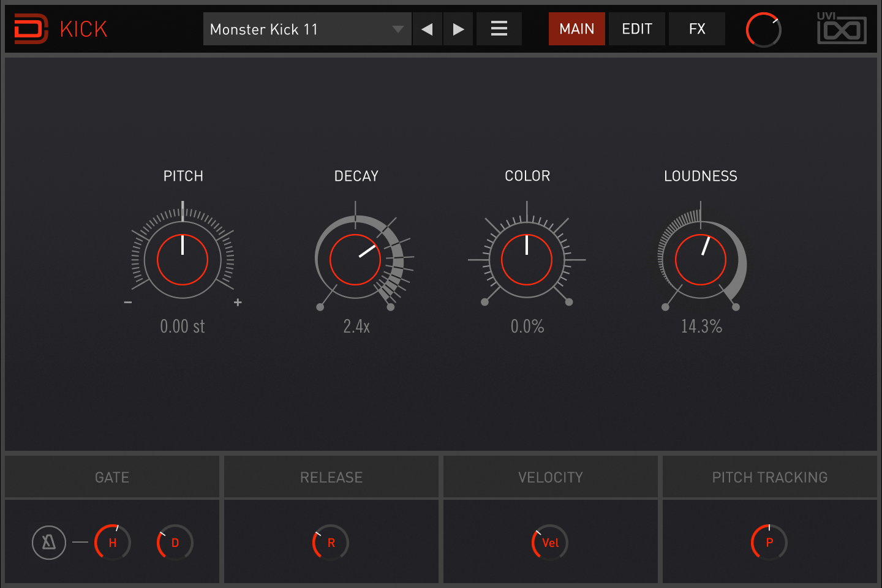The height and width of the screenshot is (588, 882).
Task: Click the Velocity knob labeled Vel
Action: click(x=549, y=542)
